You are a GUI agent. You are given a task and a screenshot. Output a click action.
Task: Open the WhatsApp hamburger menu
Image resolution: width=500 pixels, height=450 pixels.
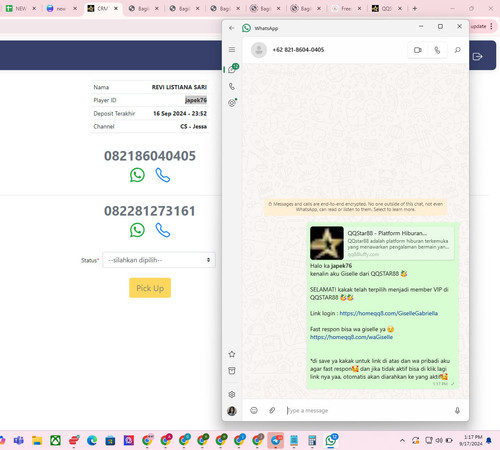click(232, 50)
